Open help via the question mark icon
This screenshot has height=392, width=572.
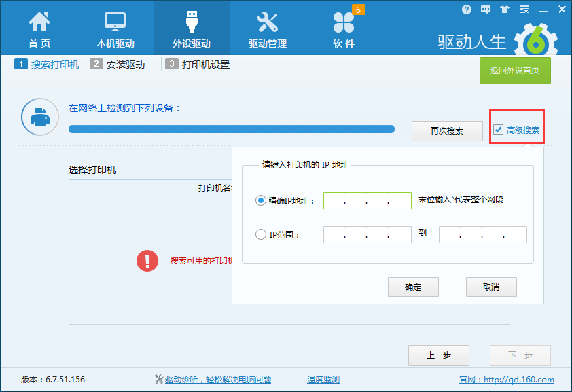pos(467,10)
